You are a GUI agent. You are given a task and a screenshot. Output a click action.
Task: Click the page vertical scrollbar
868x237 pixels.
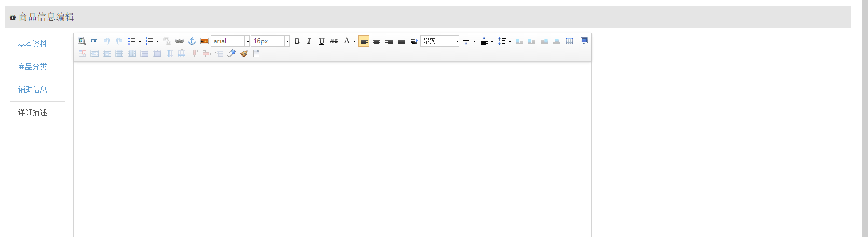click(864, 118)
